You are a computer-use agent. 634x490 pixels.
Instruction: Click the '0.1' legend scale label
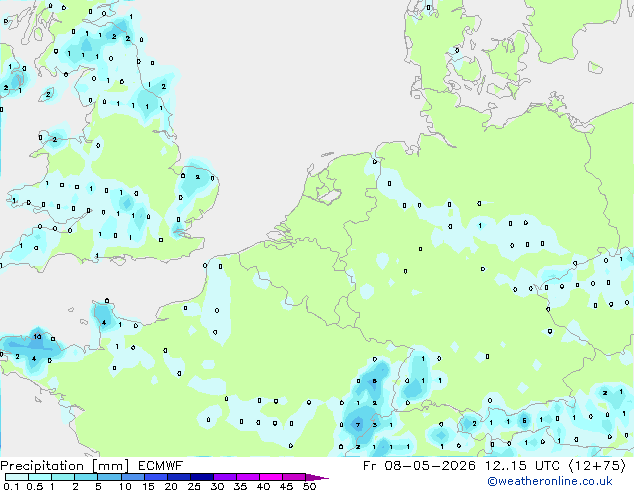[11, 486]
